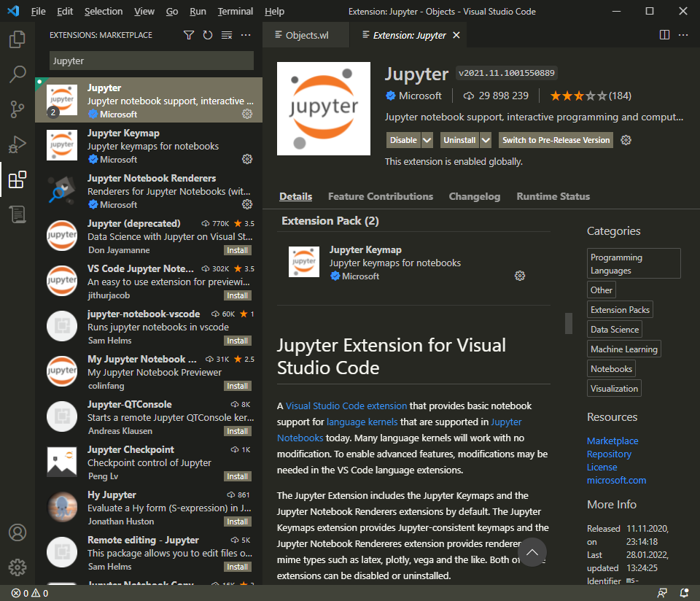Install jupyter-notebook-vscode extension

tap(238, 341)
